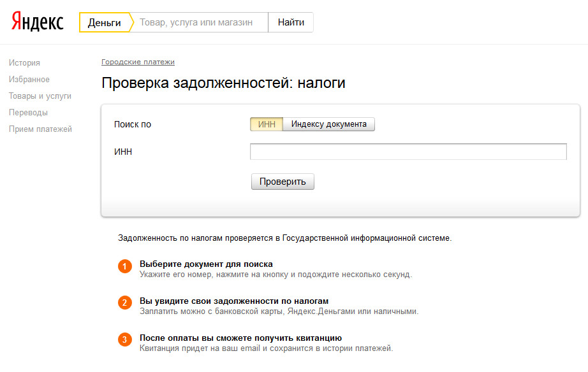The image size is (588, 372).
Task: Select the ИНН search mode toggle
Action: 267,124
